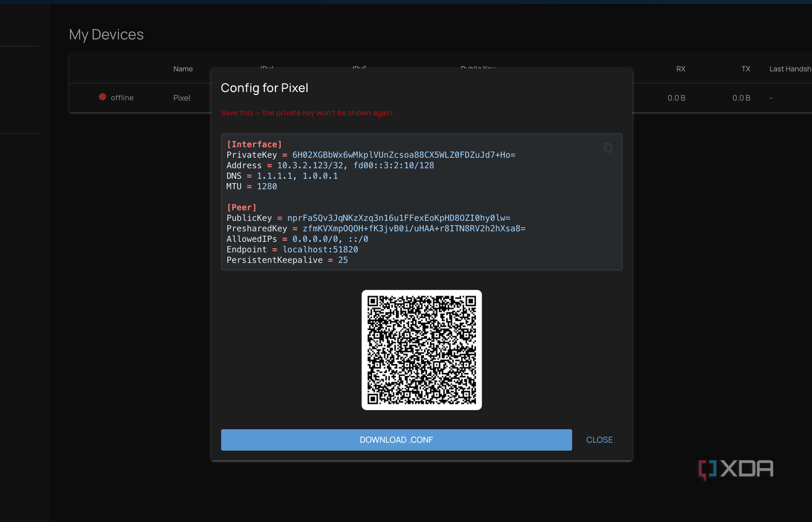Click the AllowedIPs value 0.0.0.0/0, ::/0

click(330, 239)
